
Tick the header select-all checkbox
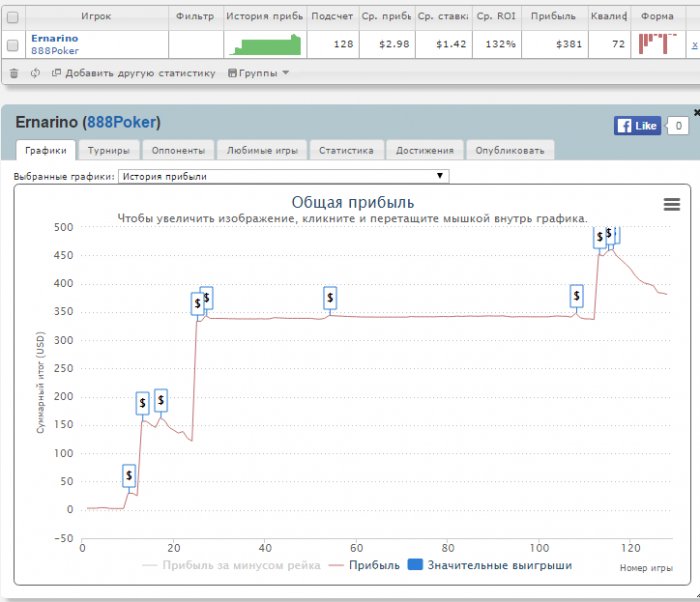(x=12, y=17)
